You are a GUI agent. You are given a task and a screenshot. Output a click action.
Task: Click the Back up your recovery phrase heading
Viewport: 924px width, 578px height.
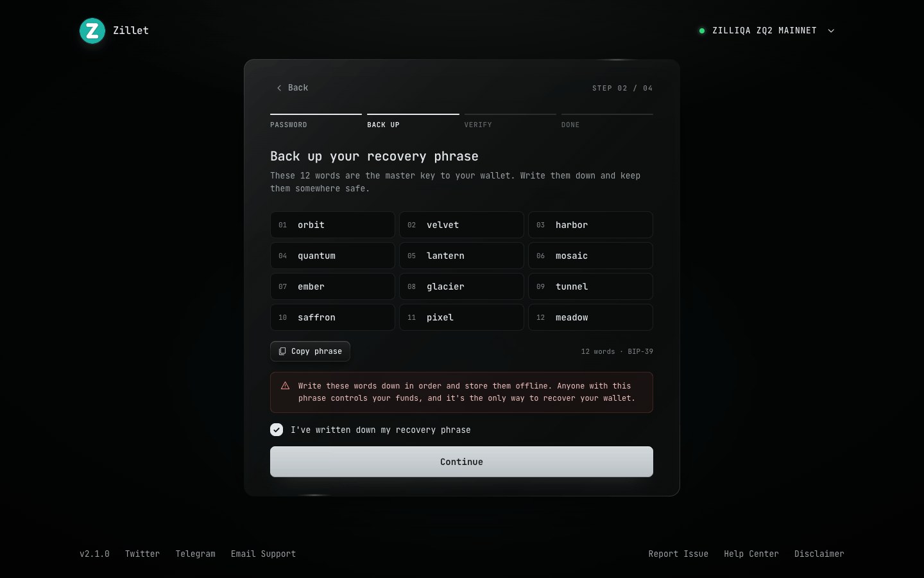(x=374, y=156)
